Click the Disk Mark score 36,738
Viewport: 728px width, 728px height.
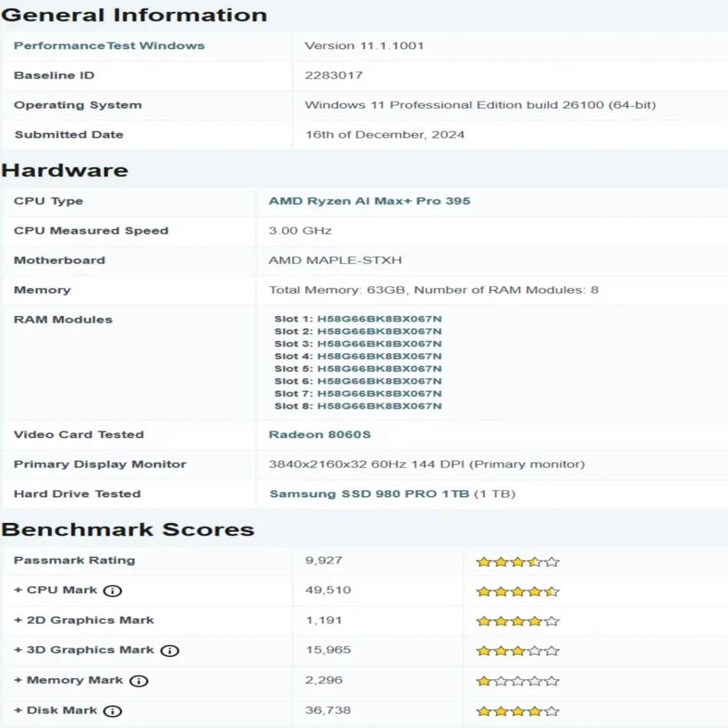coord(328,710)
